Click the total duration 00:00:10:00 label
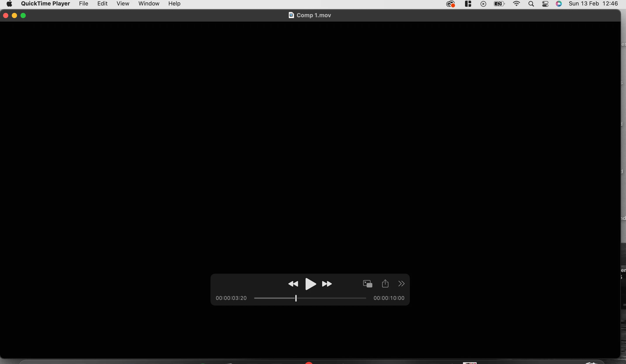Viewport: 626px width, 364px height. (389, 298)
